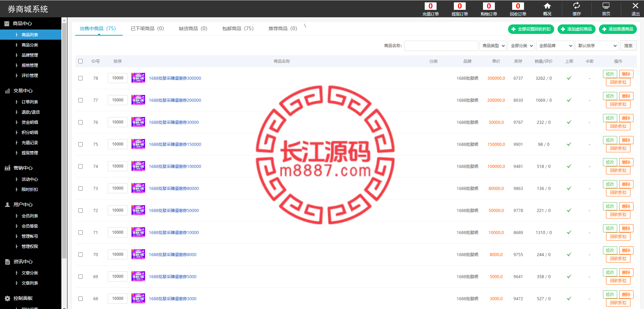The image size is (644, 309).
Task: Click 回收折扣 for product ID 76
Action: pyautogui.click(x=618, y=126)
